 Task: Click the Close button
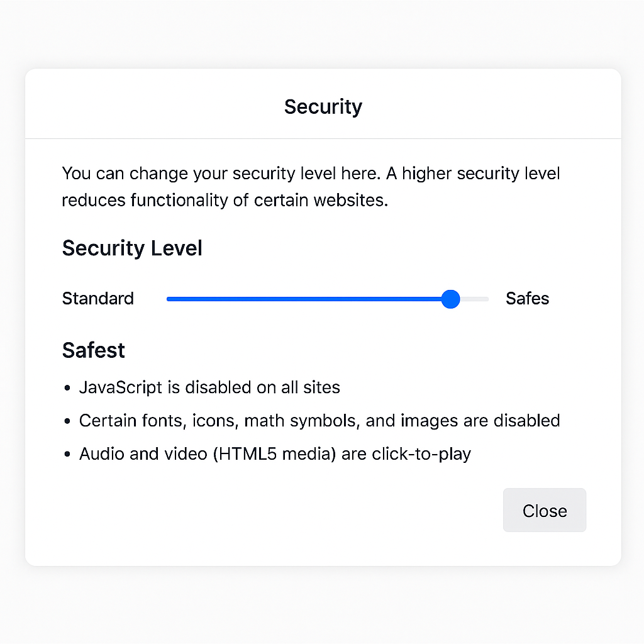(544, 510)
